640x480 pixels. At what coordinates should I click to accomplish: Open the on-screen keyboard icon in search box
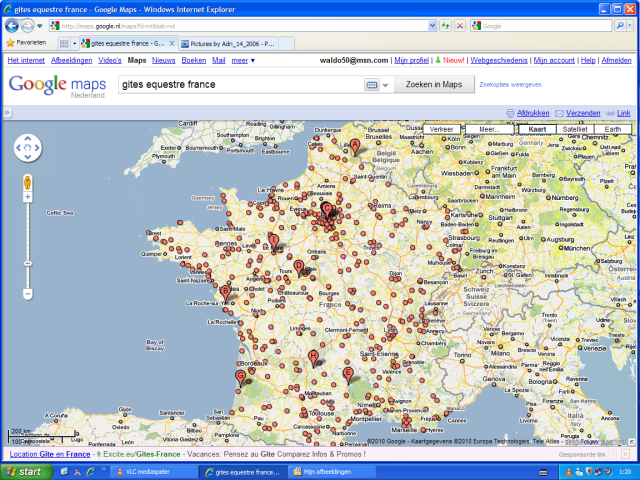(x=371, y=85)
